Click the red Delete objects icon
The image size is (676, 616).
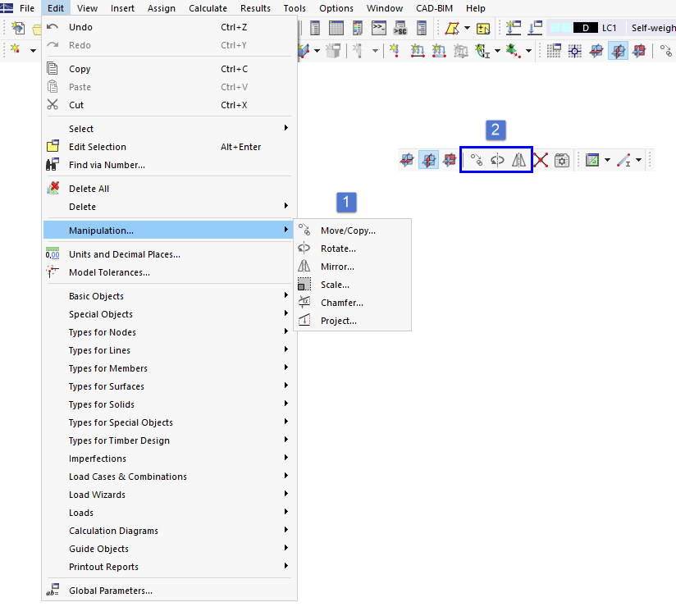tap(541, 159)
